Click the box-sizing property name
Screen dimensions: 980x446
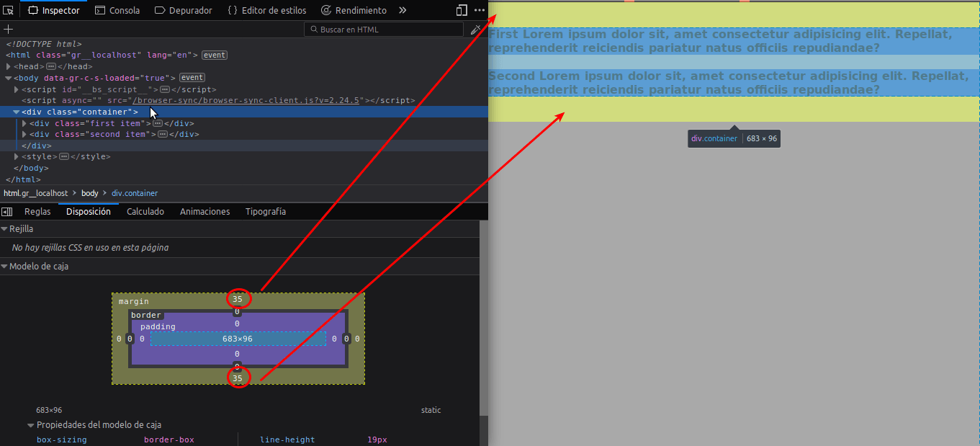(x=62, y=440)
